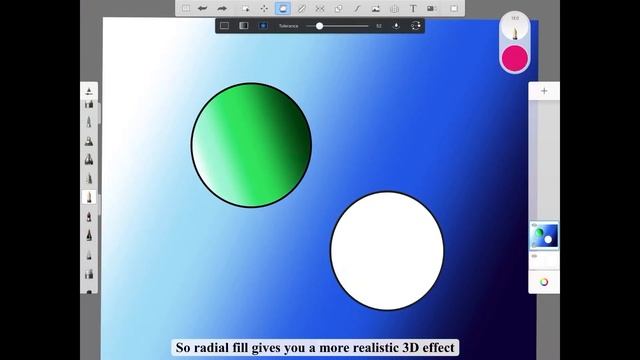
Task: Click the Tolerance value 52
Action: click(379, 26)
